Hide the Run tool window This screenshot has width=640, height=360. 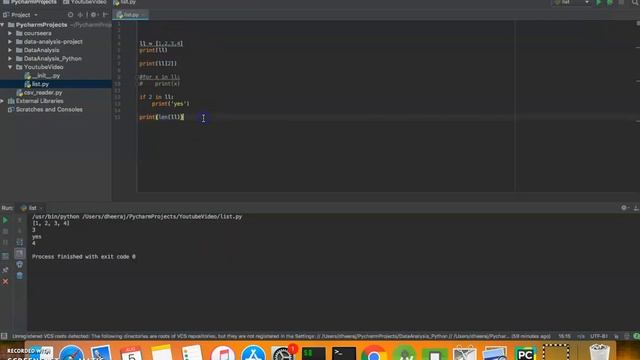point(636,208)
